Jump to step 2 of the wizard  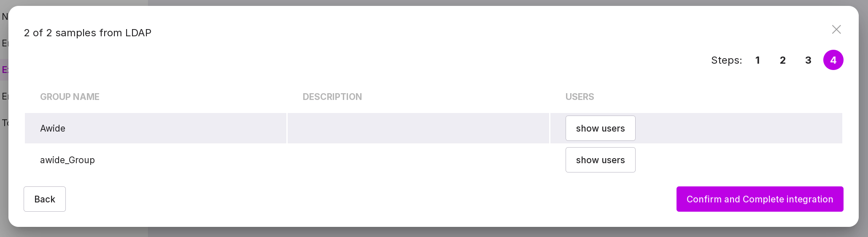(x=783, y=60)
